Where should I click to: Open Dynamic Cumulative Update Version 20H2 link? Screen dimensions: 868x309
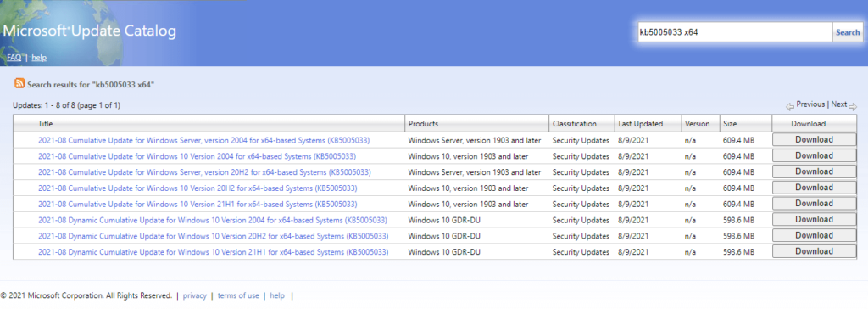click(213, 236)
